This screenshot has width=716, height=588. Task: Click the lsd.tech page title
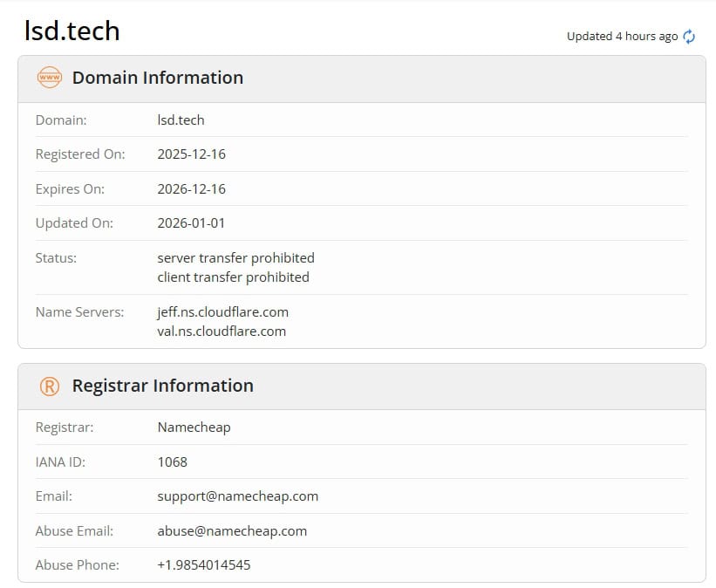(x=72, y=31)
